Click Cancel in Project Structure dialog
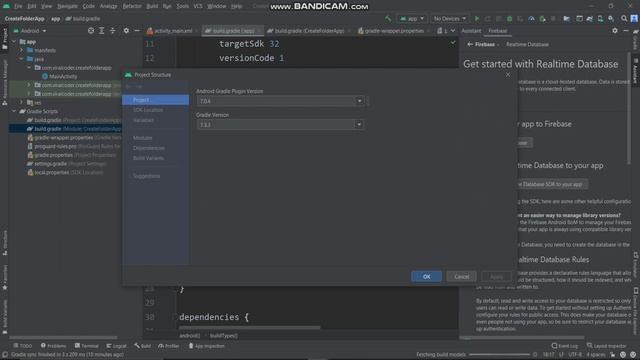This screenshot has height=360, width=640. [x=461, y=277]
